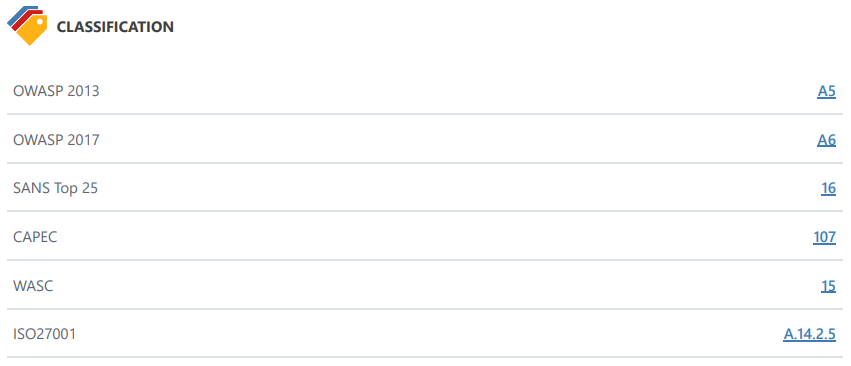851x366 pixels.
Task: Visit the WASC 15 link
Action: (x=828, y=286)
